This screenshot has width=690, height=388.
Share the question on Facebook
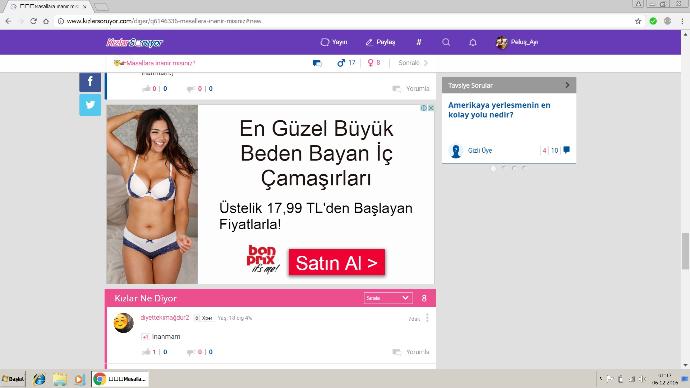point(90,81)
